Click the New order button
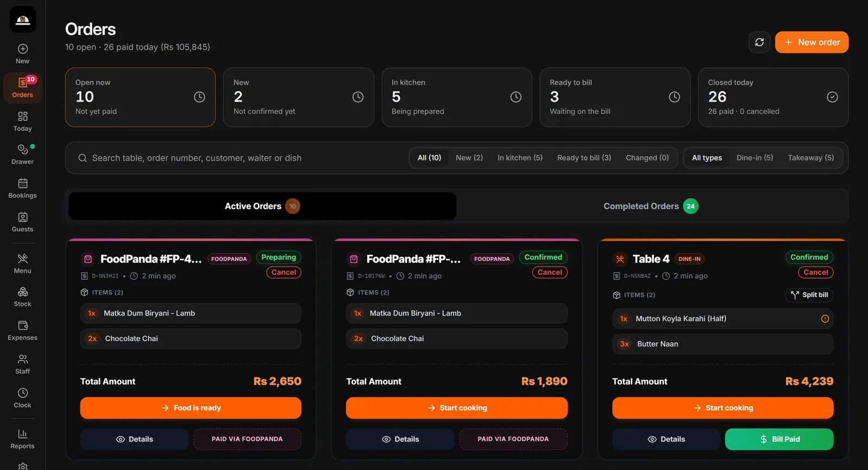 [x=812, y=42]
